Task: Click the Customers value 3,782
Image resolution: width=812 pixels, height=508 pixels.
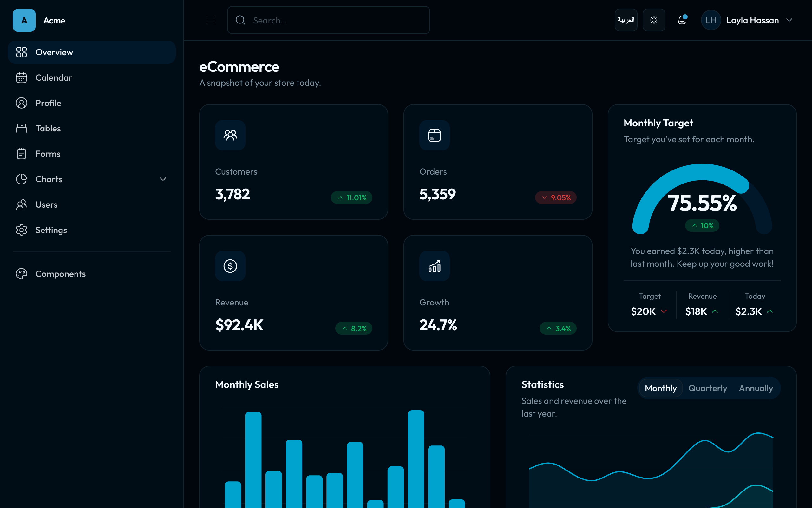Action: [x=232, y=194]
